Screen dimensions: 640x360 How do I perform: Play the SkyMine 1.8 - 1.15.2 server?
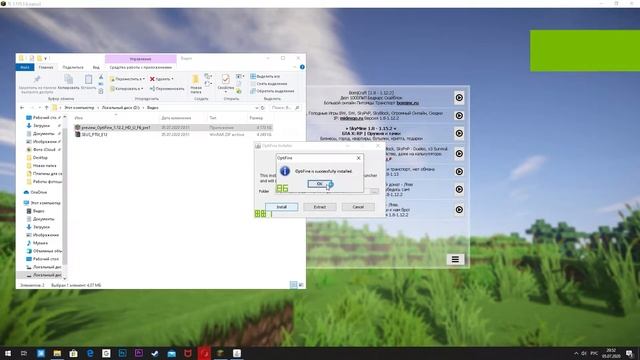click(459, 133)
